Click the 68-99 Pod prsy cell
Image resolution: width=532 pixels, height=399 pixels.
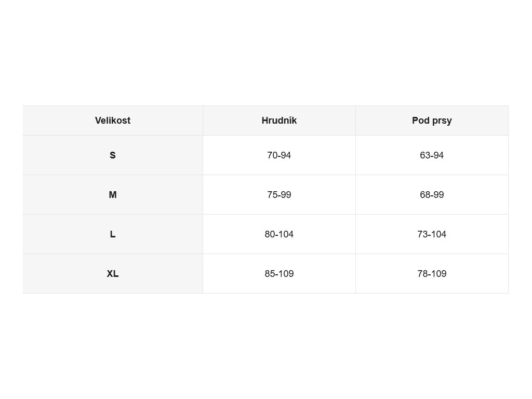click(x=432, y=194)
